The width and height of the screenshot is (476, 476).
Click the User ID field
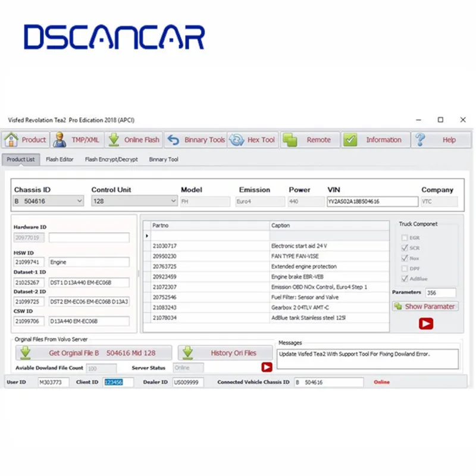coord(54,382)
